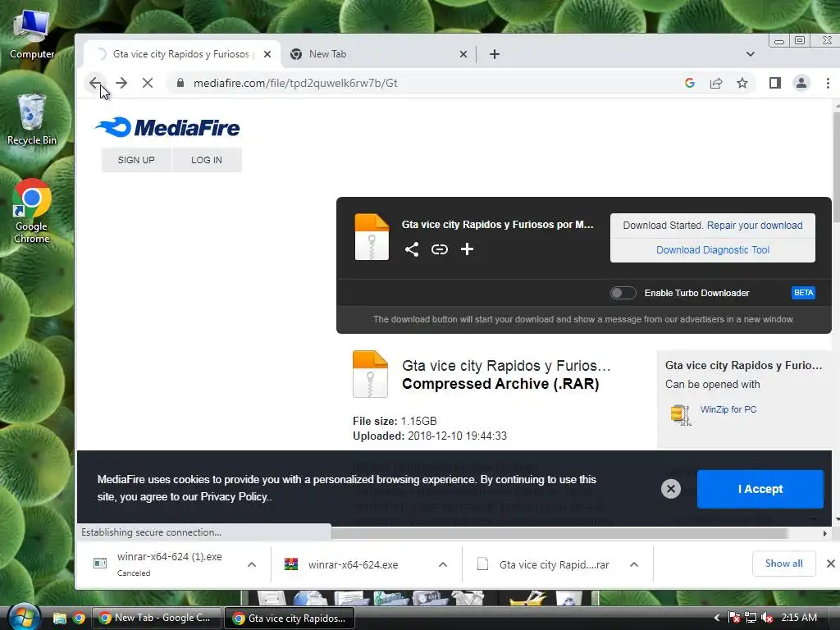Click the Compressed Archive (.RAR) text
The image size is (840, 630).
pyautogui.click(x=500, y=384)
